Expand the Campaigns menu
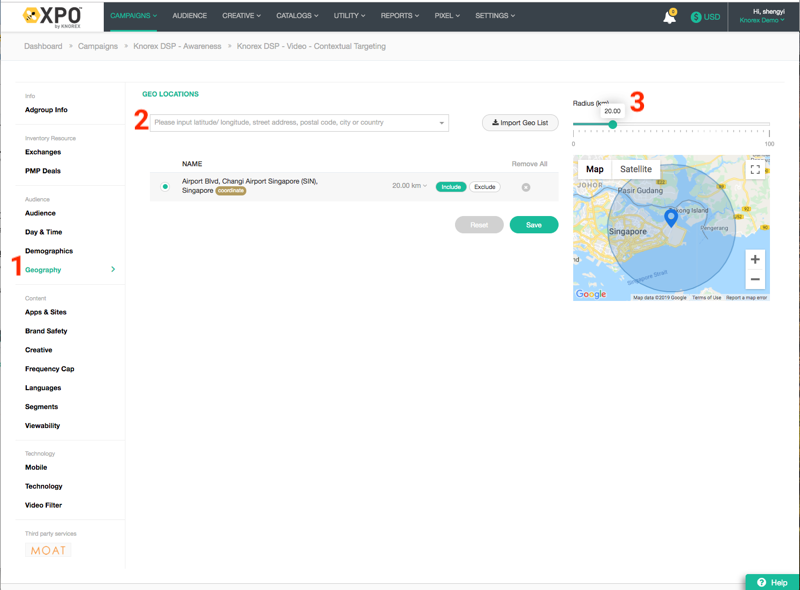The width and height of the screenshot is (800, 590). pos(133,16)
